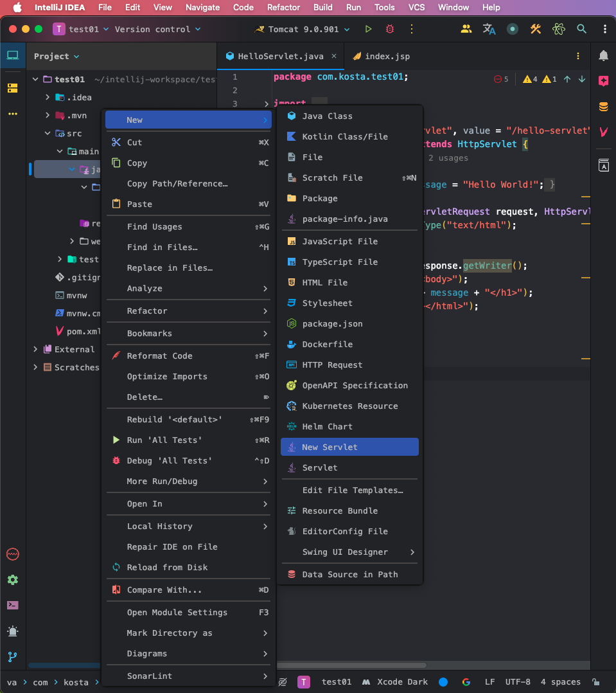Open Tomcat 9.0.901 run configuration dropdown
Viewport: 616px width, 693px height.
point(303,29)
